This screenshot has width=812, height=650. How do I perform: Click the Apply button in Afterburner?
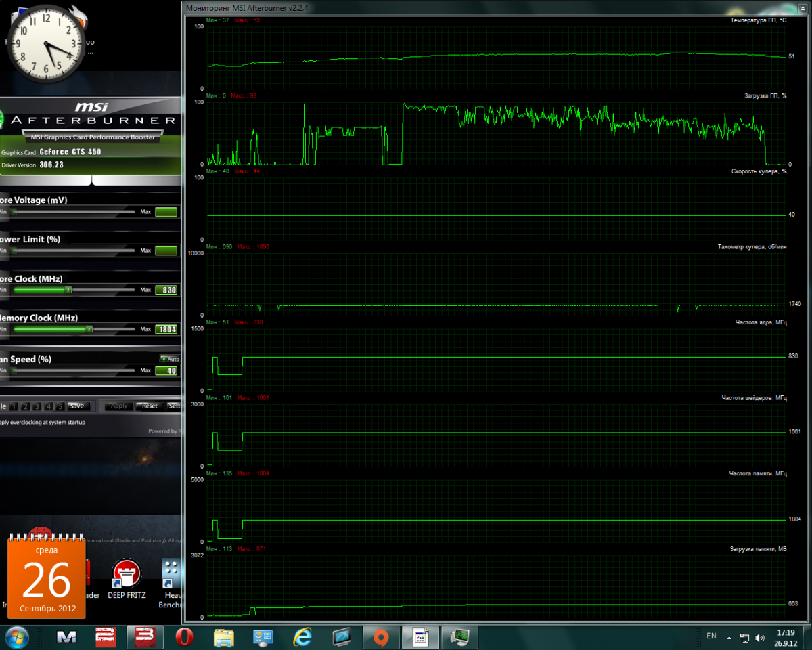[x=119, y=406]
